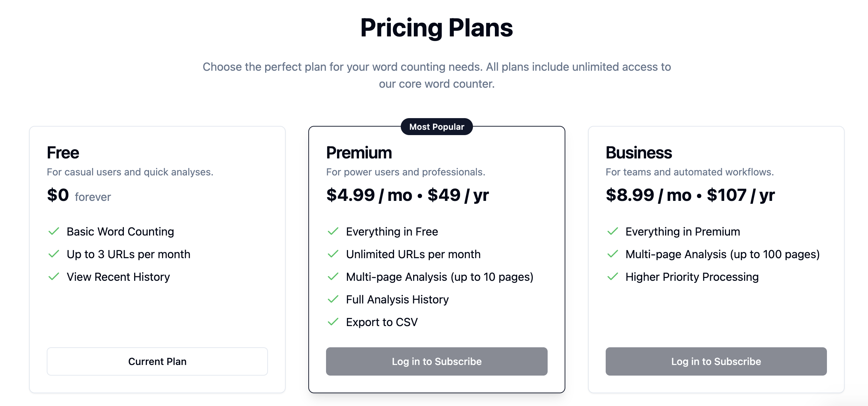The width and height of the screenshot is (868, 406).
Task: Click checkmark next to Higher Priority Processing
Action: pos(613,277)
